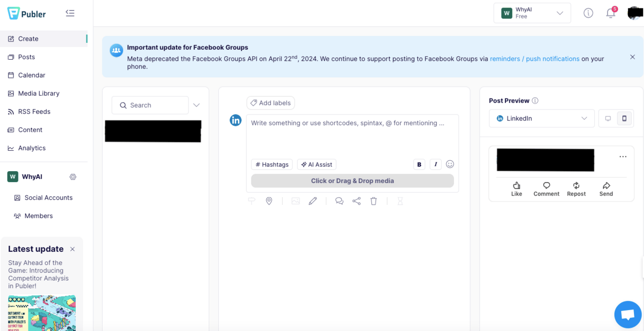Click the accounts Search field
Screen dimensions: 644x331
[x=150, y=105]
